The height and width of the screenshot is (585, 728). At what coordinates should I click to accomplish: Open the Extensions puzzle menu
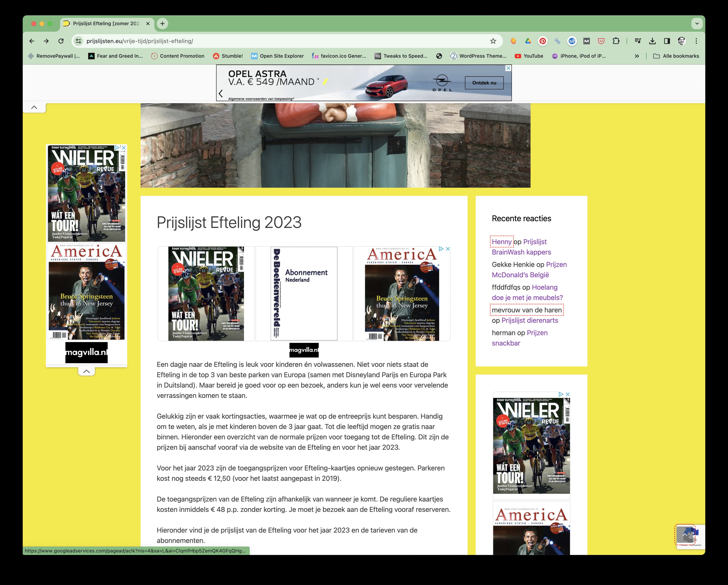click(x=616, y=41)
